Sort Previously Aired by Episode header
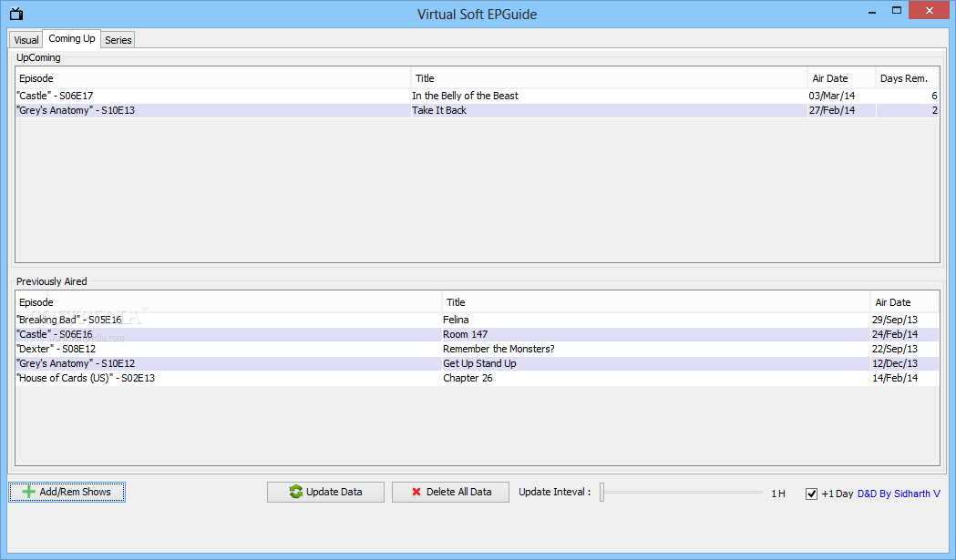 click(229, 302)
